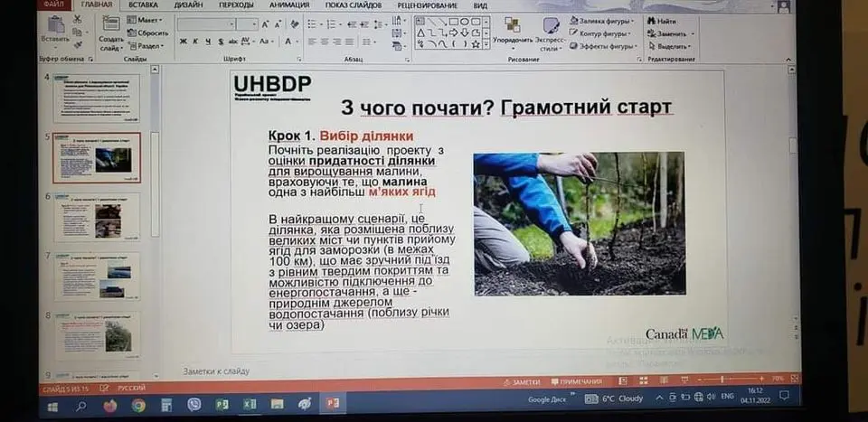This screenshot has width=868, height=422.
Task: Toggle italic formatting (К)
Action: (195, 41)
